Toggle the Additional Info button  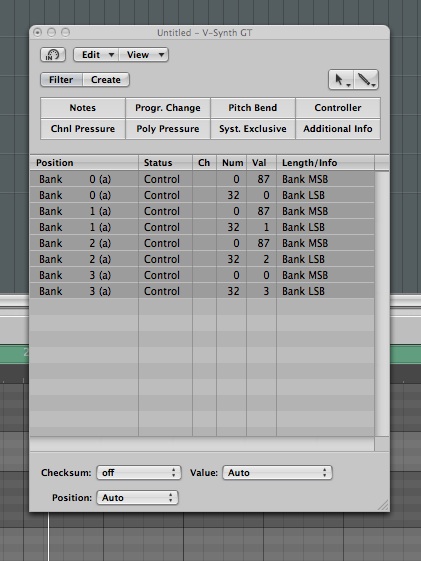click(338, 129)
